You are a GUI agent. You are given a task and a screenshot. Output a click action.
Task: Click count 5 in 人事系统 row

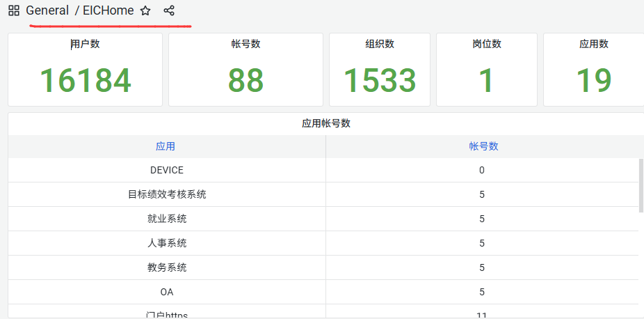pos(482,243)
